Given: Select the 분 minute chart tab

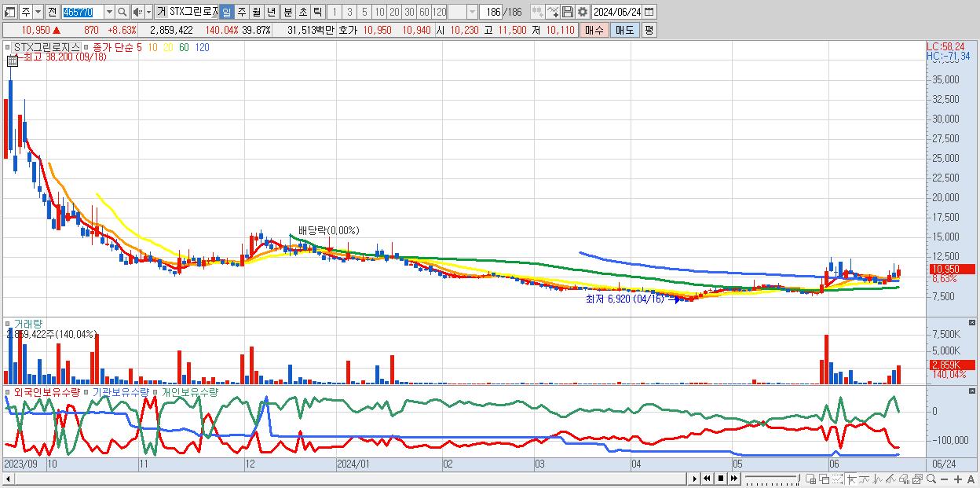Looking at the screenshot, I should 287,12.
